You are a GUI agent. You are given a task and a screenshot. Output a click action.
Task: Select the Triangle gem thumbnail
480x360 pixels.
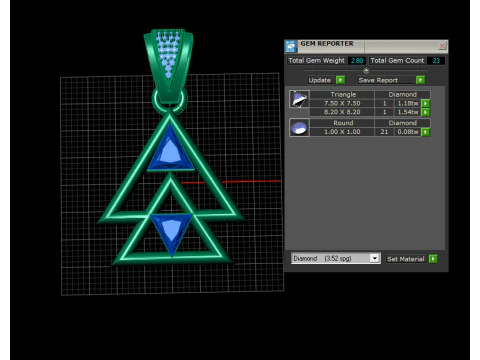click(299, 99)
